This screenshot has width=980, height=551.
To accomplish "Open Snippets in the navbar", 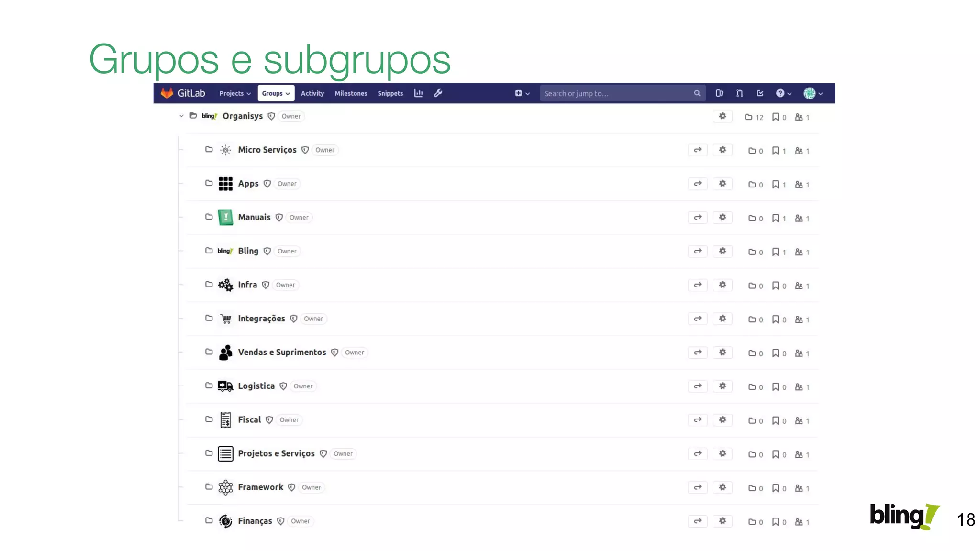I will pos(390,93).
